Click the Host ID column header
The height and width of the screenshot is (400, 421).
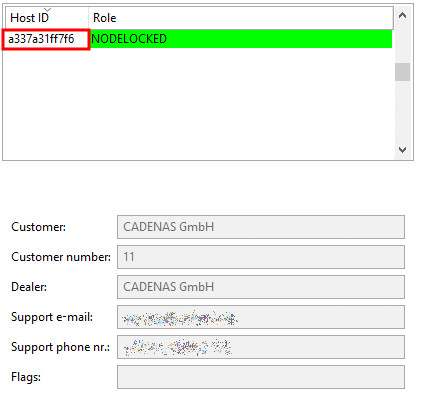coord(47,18)
